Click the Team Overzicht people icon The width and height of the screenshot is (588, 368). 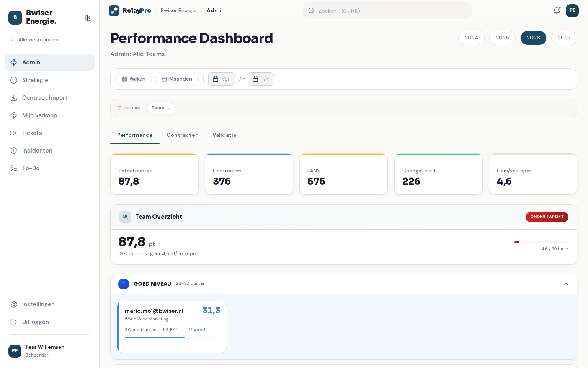[x=125, y=217]
